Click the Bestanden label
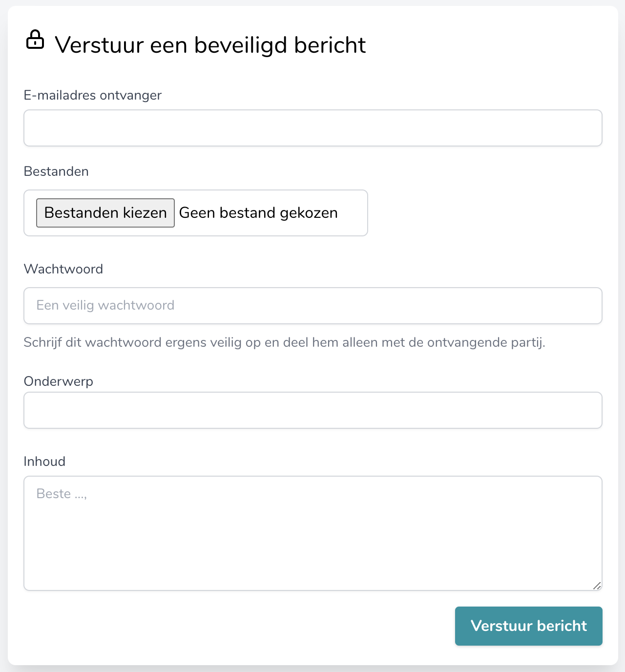 (56, 171)
